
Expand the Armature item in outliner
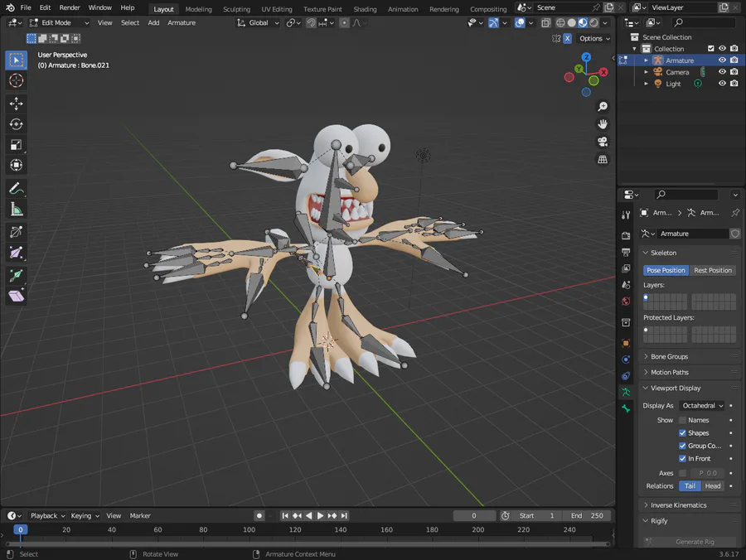(646, 60)
